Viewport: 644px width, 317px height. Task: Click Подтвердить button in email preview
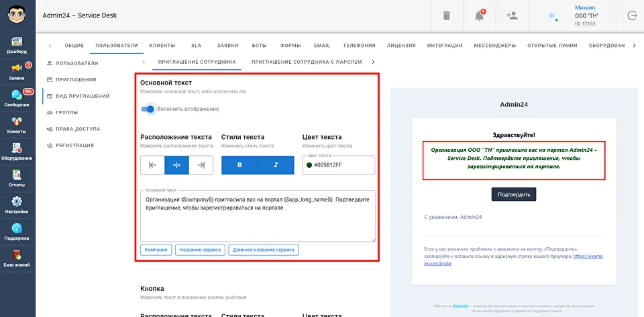point(514,195)
